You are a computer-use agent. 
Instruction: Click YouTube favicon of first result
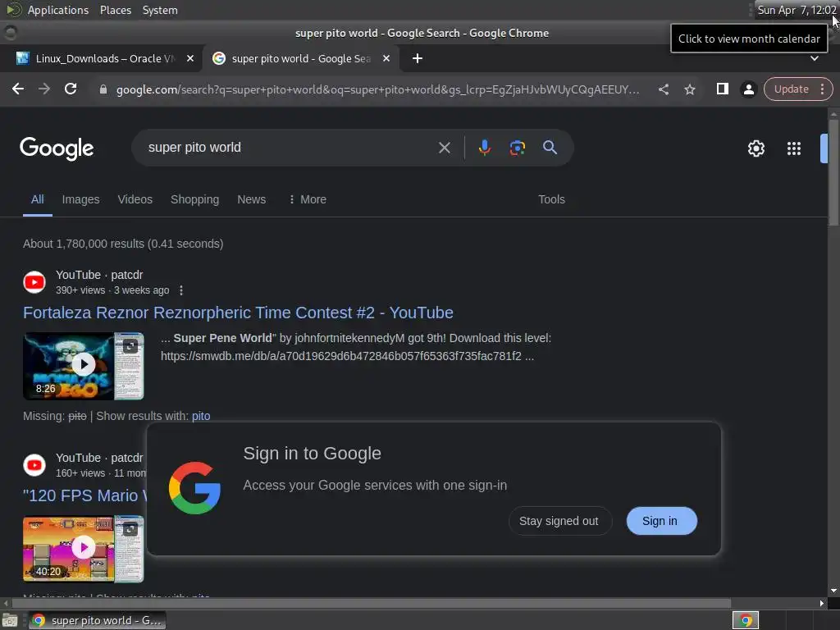coord(34,282)
